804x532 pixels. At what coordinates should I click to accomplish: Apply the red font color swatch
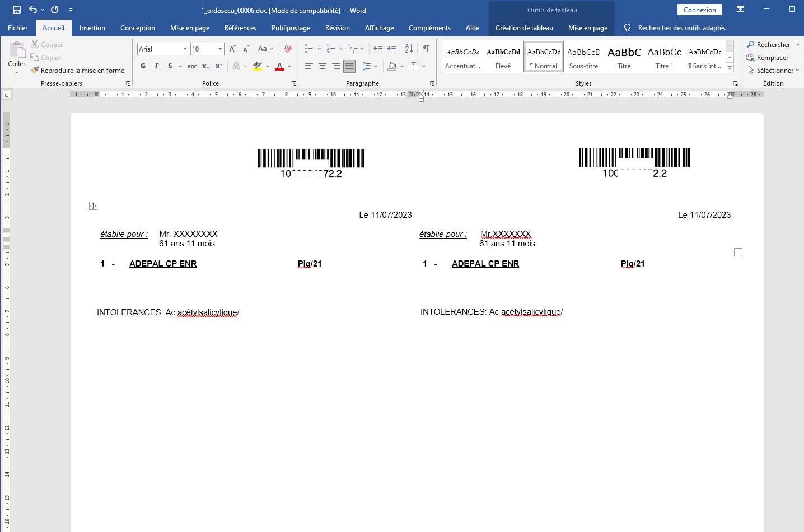[x=279, y=66]
